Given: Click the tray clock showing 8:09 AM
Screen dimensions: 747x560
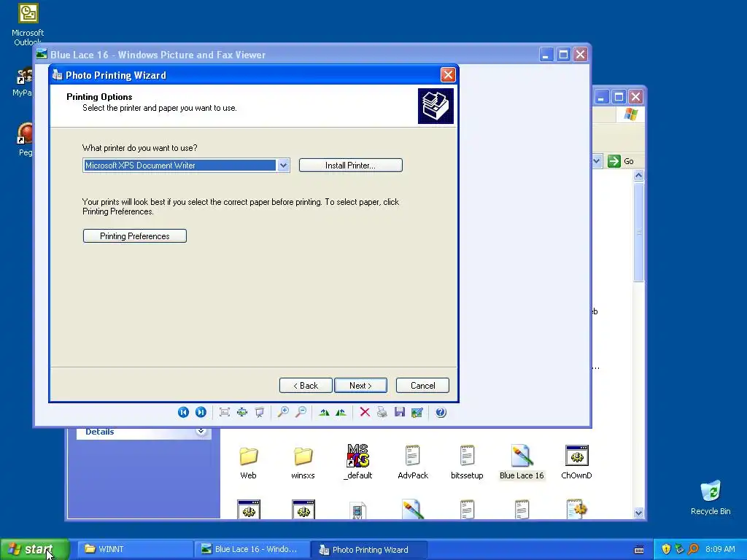Looking at the screenshot, I should point(720,550).
